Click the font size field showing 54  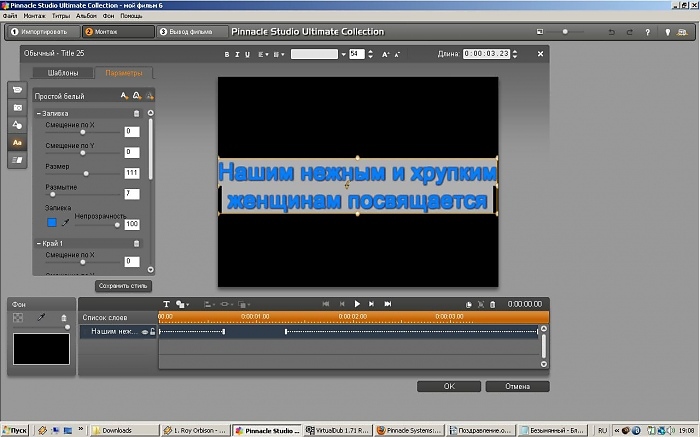tap(357, 54)
